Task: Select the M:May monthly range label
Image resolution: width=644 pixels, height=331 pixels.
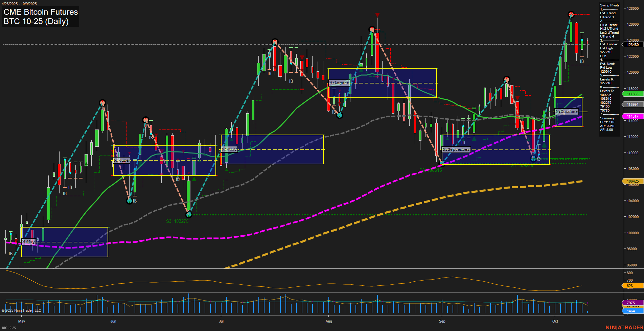Action: click(x=28, y=242)
